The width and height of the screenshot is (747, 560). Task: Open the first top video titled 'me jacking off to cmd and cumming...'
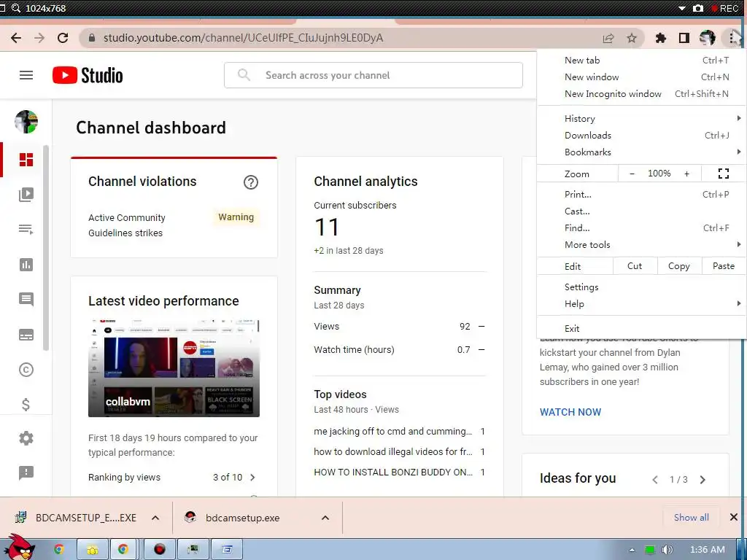[392, 432]
